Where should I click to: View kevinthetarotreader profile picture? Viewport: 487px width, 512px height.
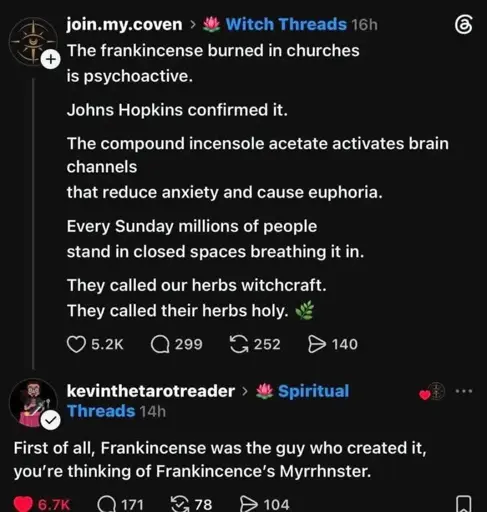pos(33,402)
